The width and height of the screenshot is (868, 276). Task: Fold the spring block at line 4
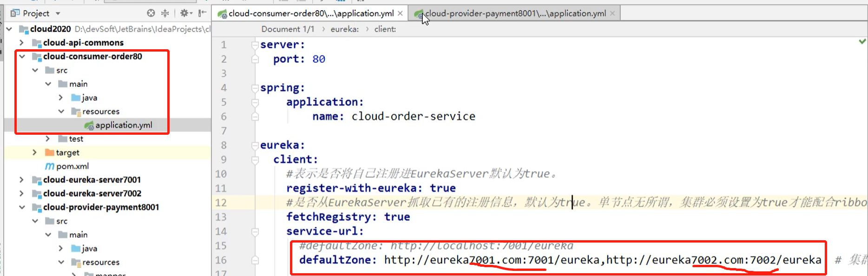tap(255, 88)
